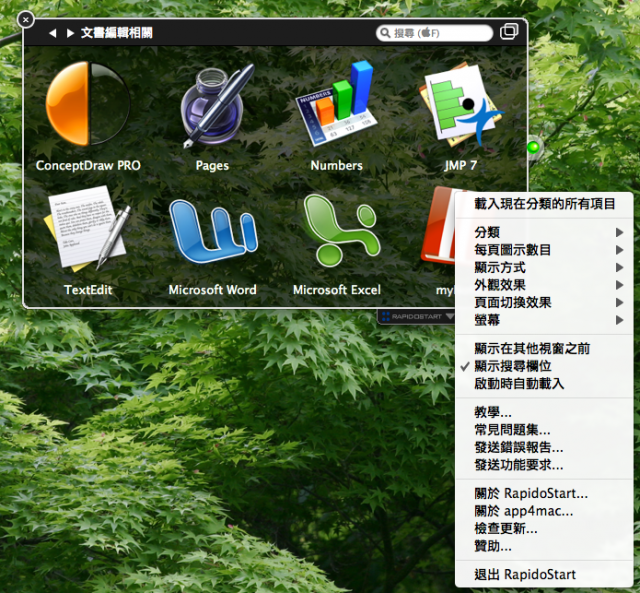Toggle 顯示在其他視窗之前 option
Image resolution: width=640 pixels, height=593 pixels.
pyautogui.click(x=544, y=349)
